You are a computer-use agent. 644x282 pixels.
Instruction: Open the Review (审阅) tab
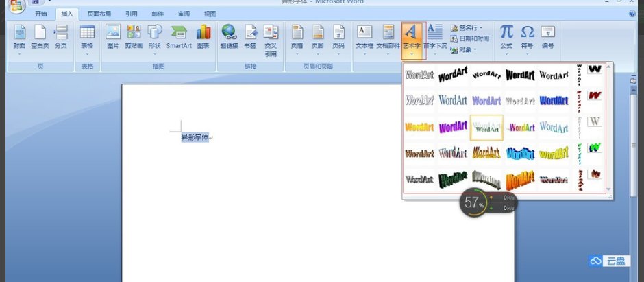[184, 14]
